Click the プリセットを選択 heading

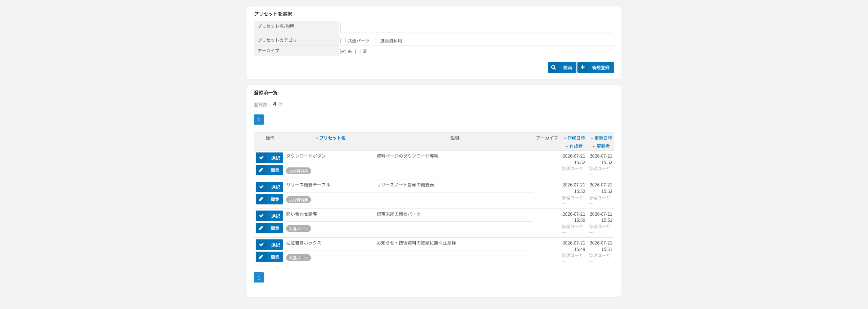pos(273,14)
